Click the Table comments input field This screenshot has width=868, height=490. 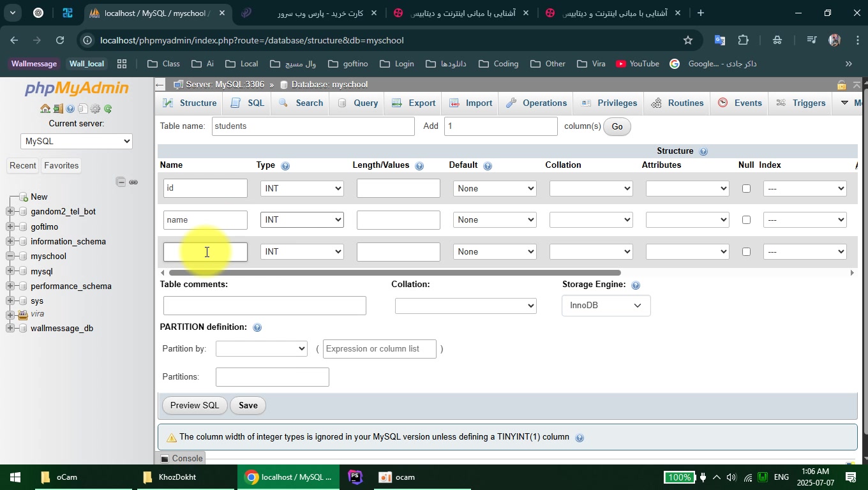(265, 306)
